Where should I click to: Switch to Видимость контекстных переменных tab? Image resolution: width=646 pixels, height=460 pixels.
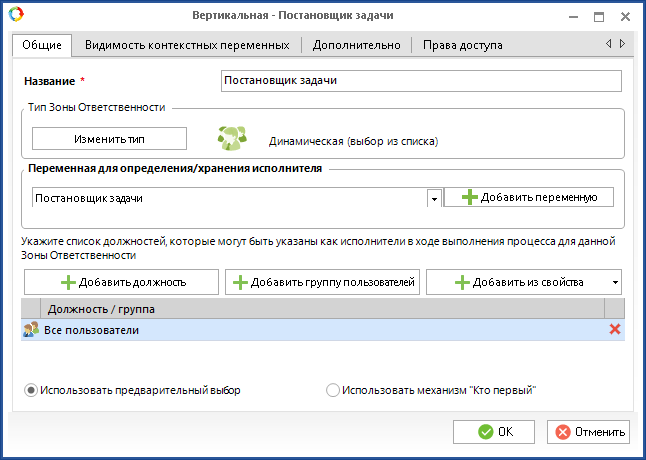187,45
